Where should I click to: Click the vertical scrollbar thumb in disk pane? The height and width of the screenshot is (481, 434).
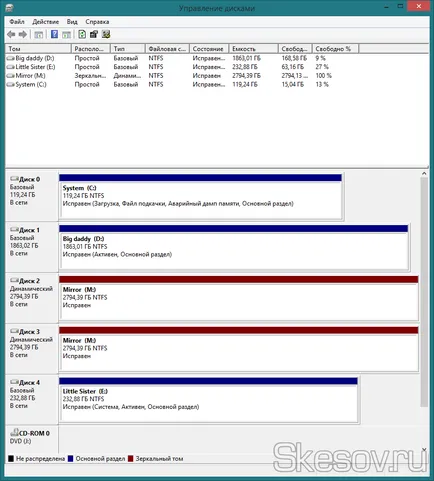click(424, 292)
